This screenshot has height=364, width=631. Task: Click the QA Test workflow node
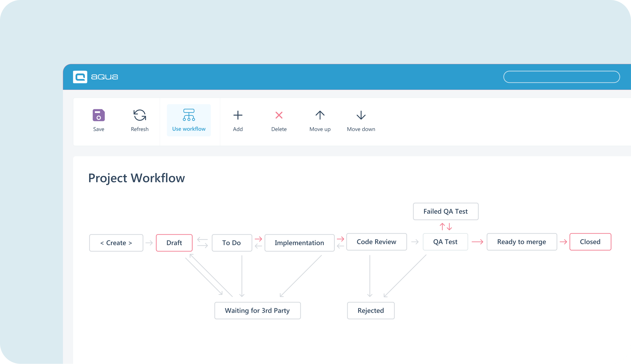click(445, 242)
